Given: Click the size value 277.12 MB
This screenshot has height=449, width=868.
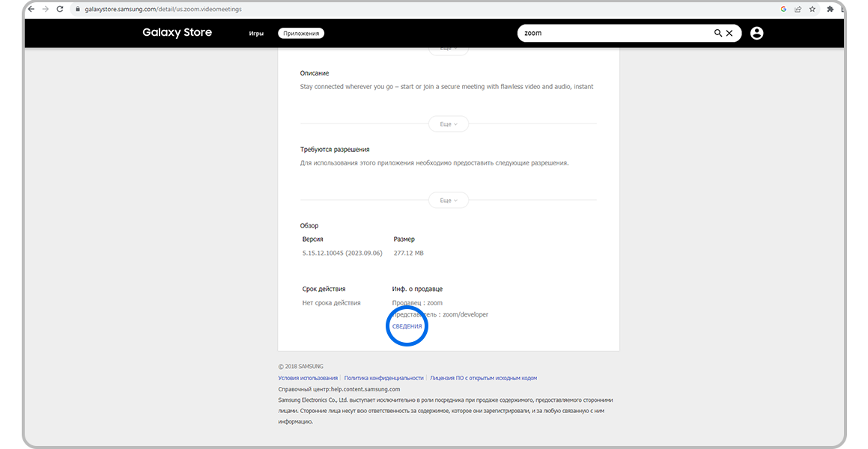Looking at the screenshot, I should coord(408,253).
